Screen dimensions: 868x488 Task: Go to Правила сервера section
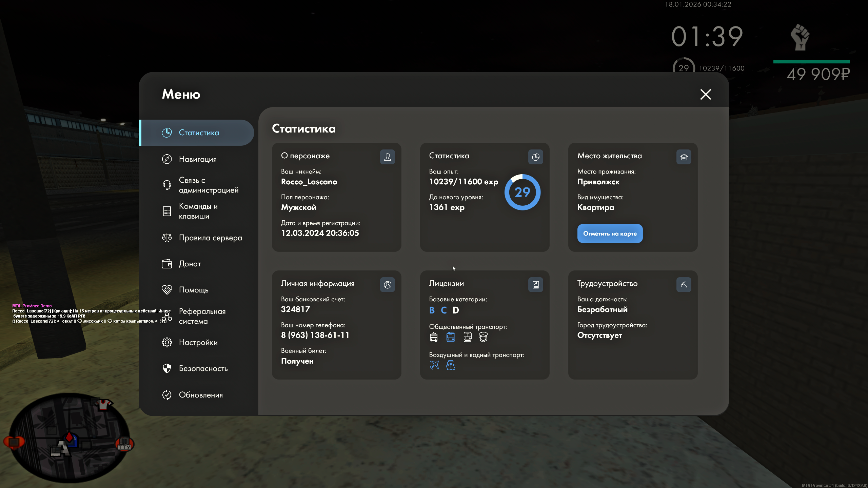tap(210, 238)
